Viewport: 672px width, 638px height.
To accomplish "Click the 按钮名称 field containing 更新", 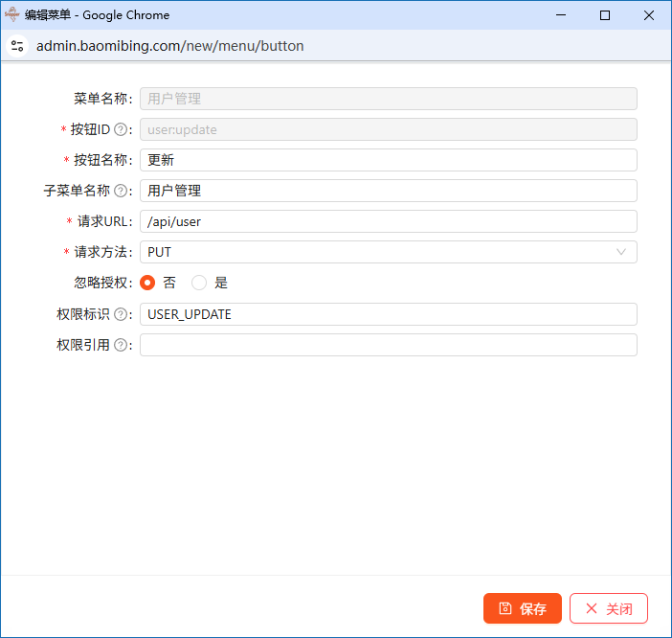I will (x=388, y=160).
